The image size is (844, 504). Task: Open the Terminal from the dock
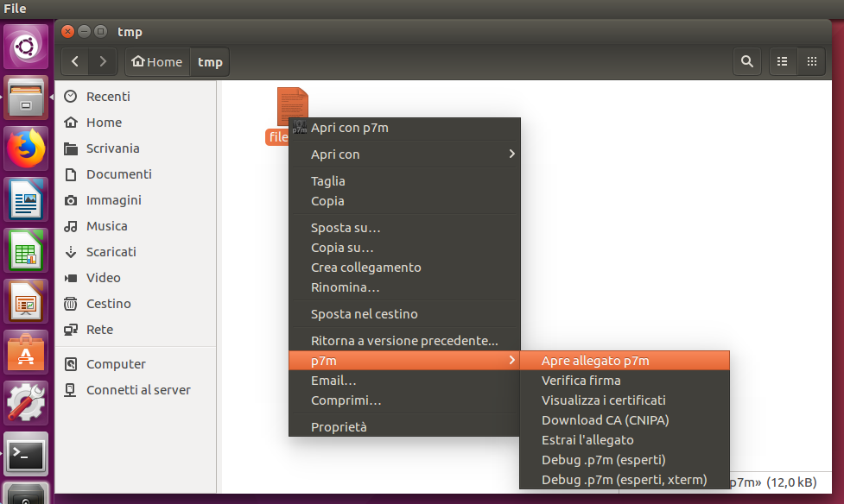pos(27,453)
